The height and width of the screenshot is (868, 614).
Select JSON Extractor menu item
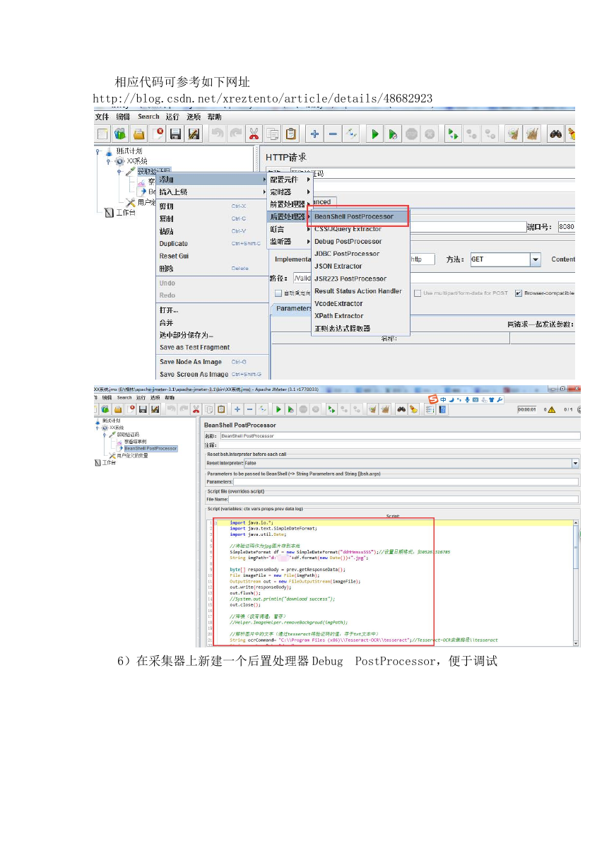pos(361,266)
